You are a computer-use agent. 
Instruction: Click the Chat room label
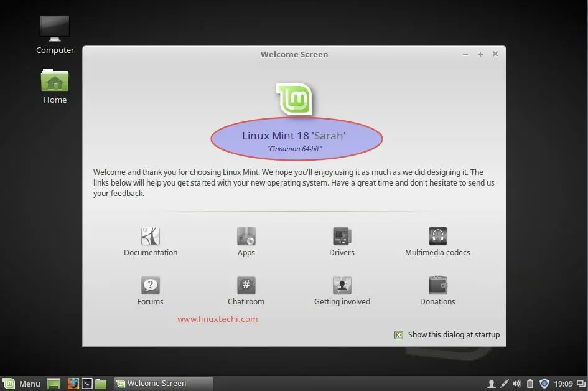pyautogui.click(x=246, y=302)
